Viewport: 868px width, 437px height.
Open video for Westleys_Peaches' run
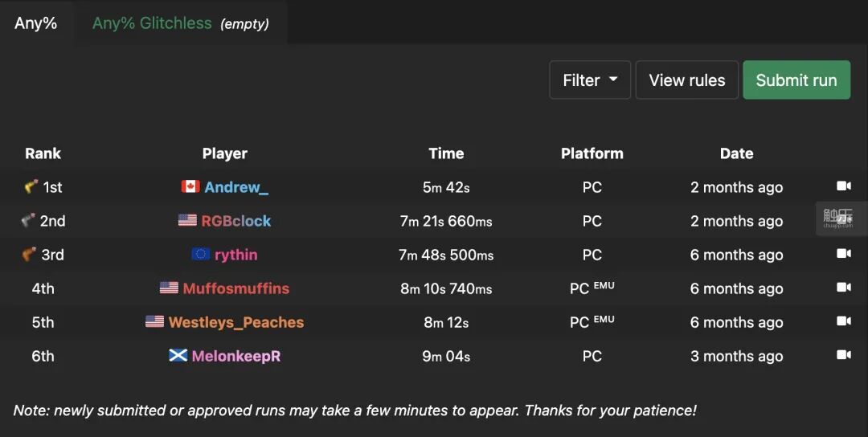pos(843,321)
